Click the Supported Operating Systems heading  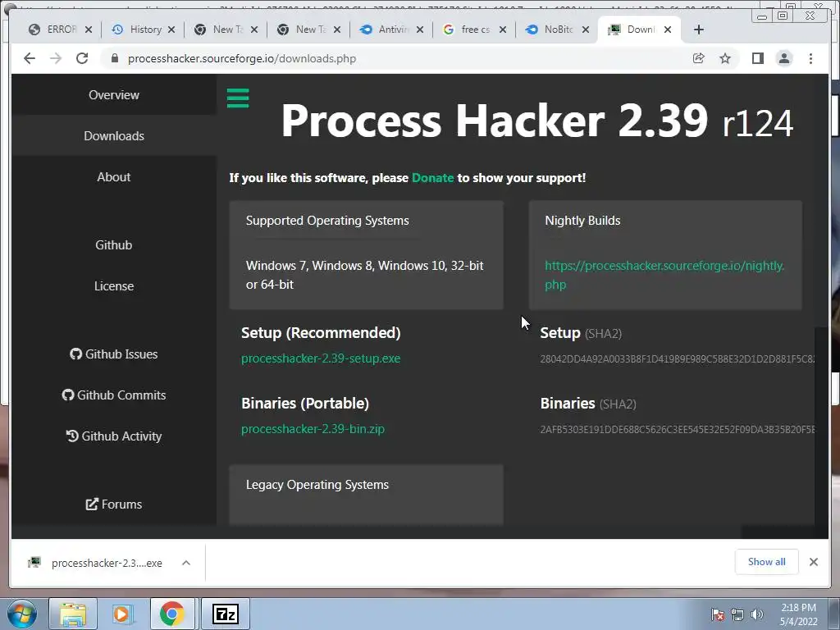click(x=327, y=221)
